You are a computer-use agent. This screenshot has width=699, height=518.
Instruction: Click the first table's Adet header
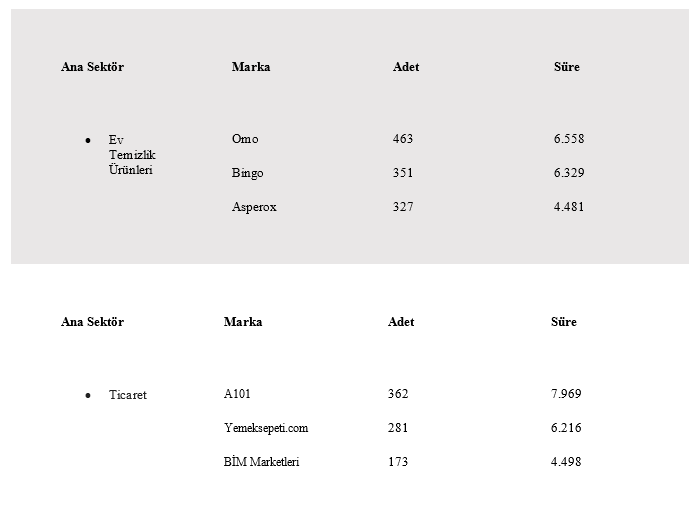click(x=406, y=67)
